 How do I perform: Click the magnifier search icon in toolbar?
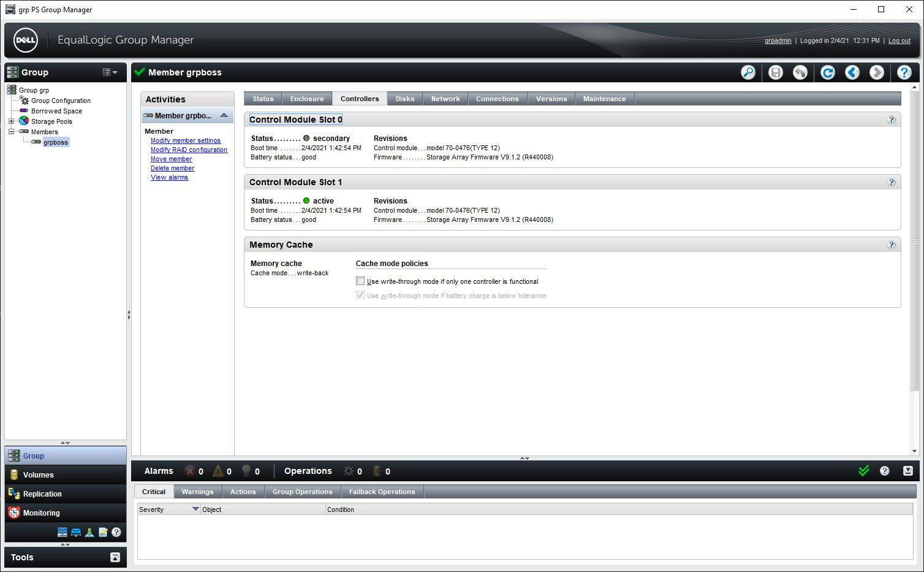point(748,72)
